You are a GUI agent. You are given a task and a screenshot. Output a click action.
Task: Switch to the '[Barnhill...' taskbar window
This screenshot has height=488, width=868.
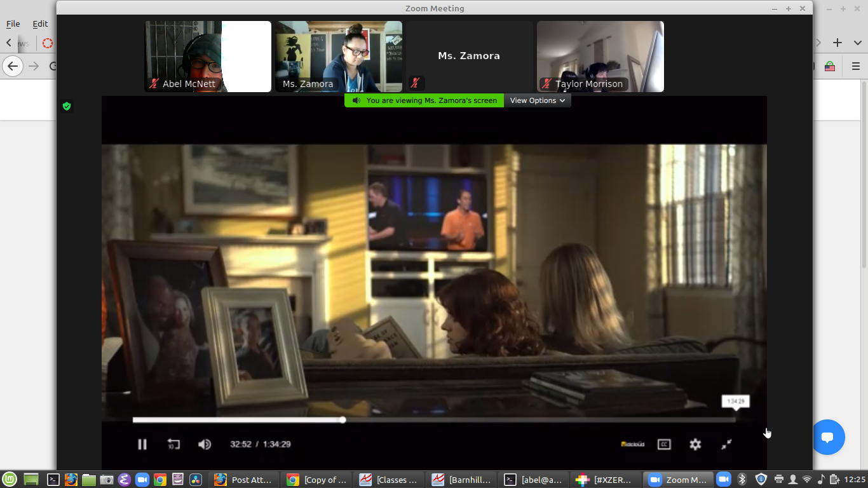click(x=461, y=480)
